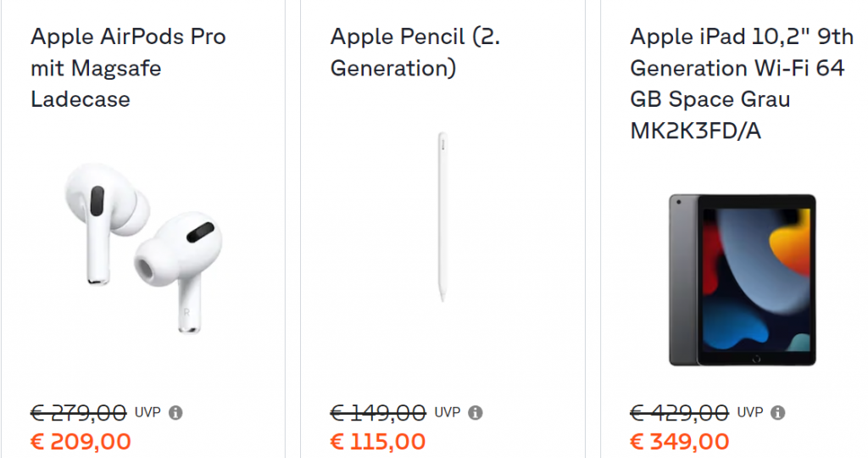This screenshot has height=458, width=868.
Task: Click the € 115,00 sale price
Action: click(378, 441)
